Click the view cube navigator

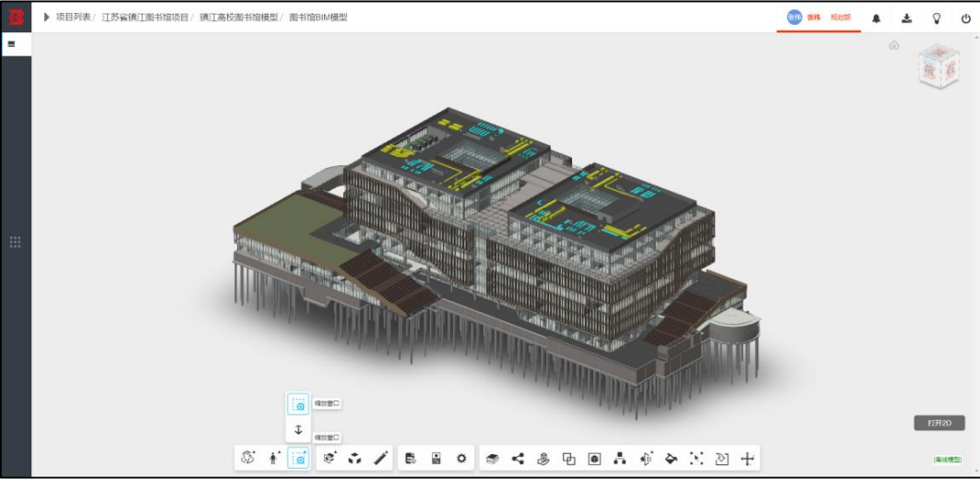click(938, 66)
